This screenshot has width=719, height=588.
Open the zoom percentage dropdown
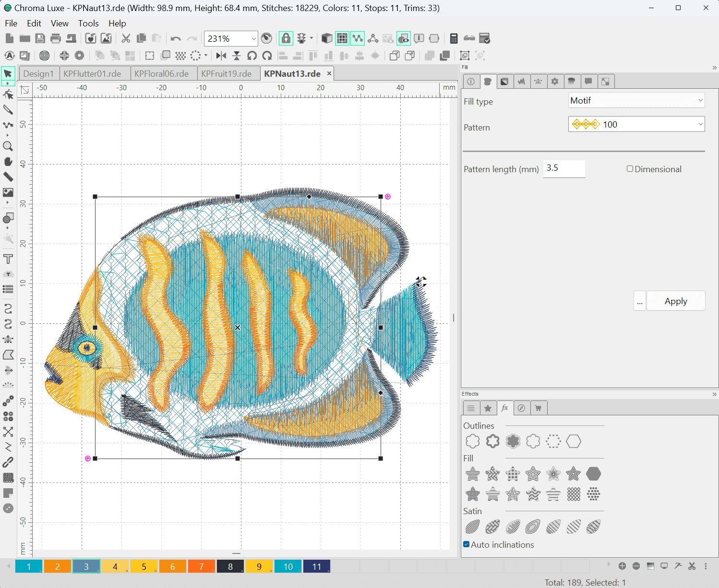click(253, 39)
